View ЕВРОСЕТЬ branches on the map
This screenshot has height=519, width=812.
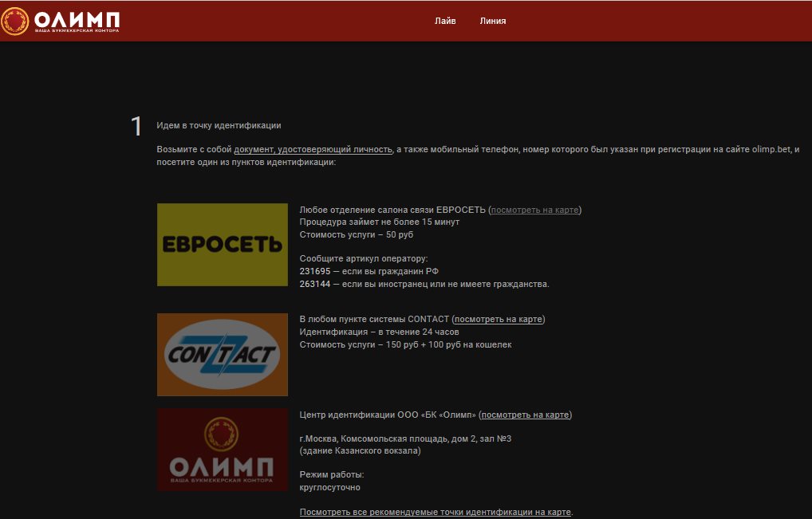pyautogui.click(x=534, y=210)
